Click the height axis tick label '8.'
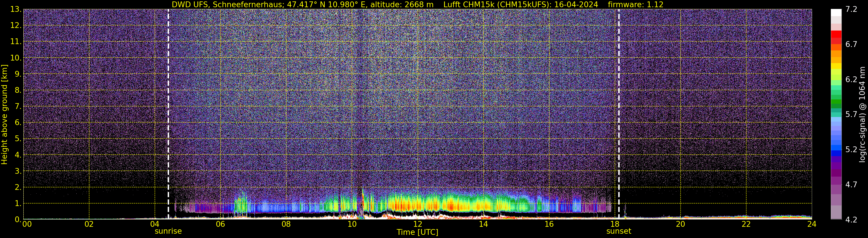The image size is (868, 238). (x=18, y=90)
